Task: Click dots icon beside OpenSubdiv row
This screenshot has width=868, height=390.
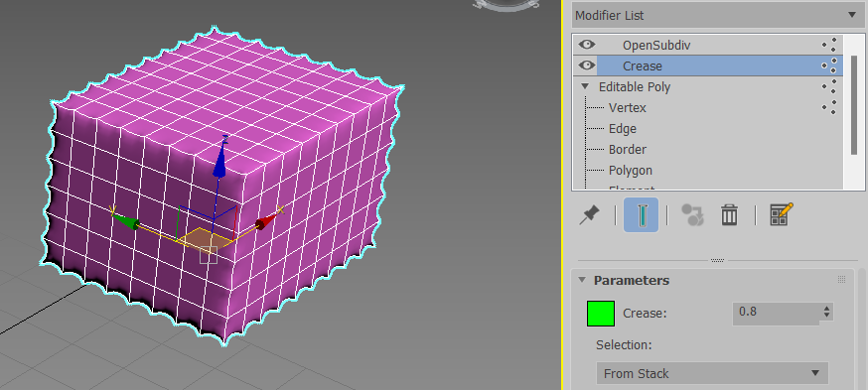Action: pyautogui.click(x=829, y=45)
